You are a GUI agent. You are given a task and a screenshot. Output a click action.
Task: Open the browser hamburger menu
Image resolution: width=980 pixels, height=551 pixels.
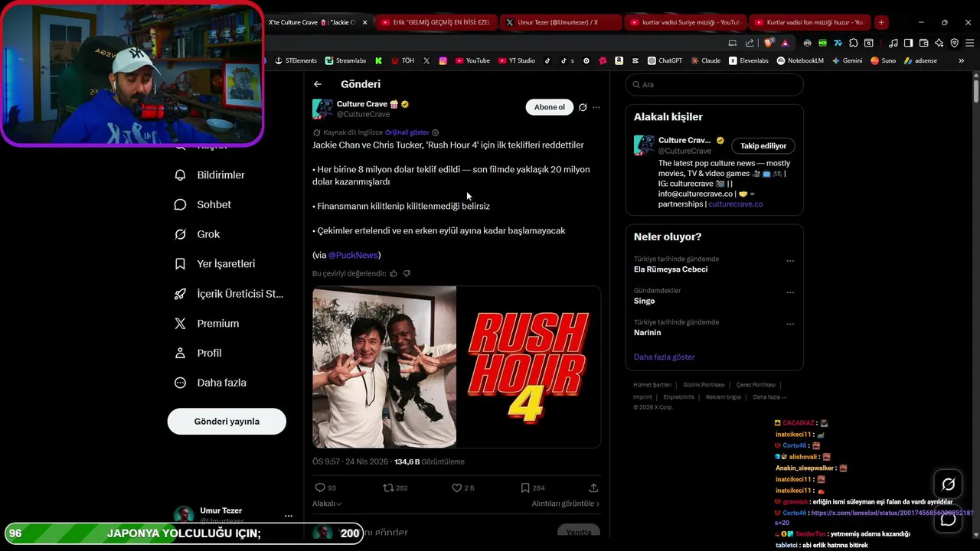[x=969, y=43]
